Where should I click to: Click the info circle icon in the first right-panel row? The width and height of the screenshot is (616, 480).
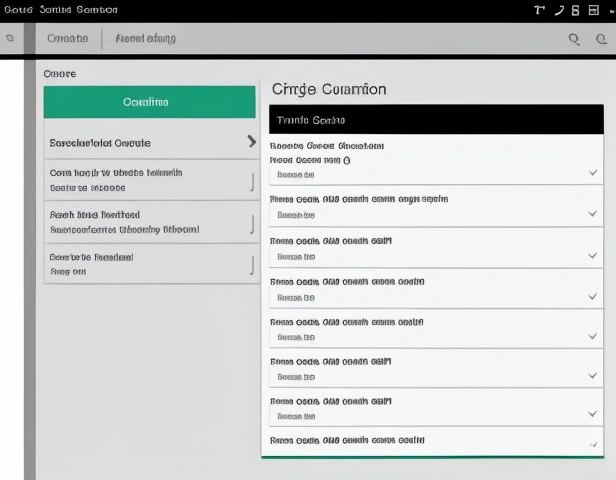pos(347,159)
